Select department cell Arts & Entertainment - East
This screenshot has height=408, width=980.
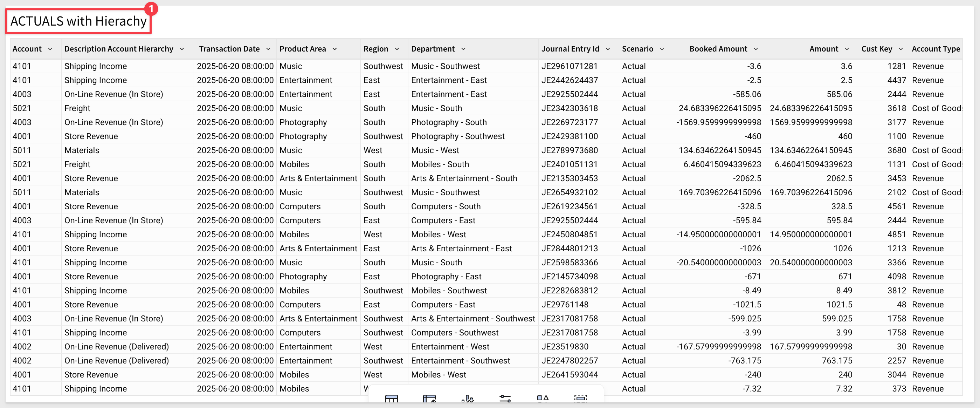pos(462,249)
